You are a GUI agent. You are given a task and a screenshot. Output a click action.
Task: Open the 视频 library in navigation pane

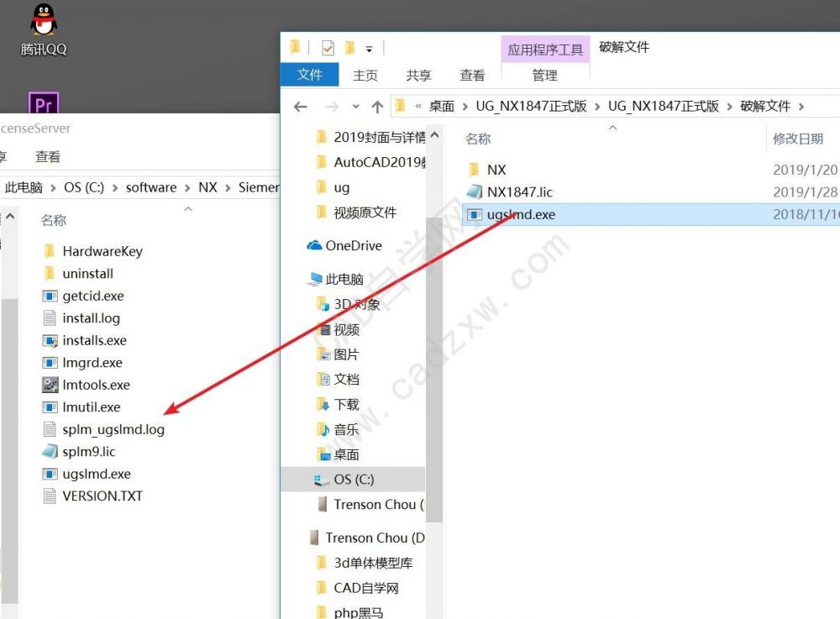click(339, 329)
